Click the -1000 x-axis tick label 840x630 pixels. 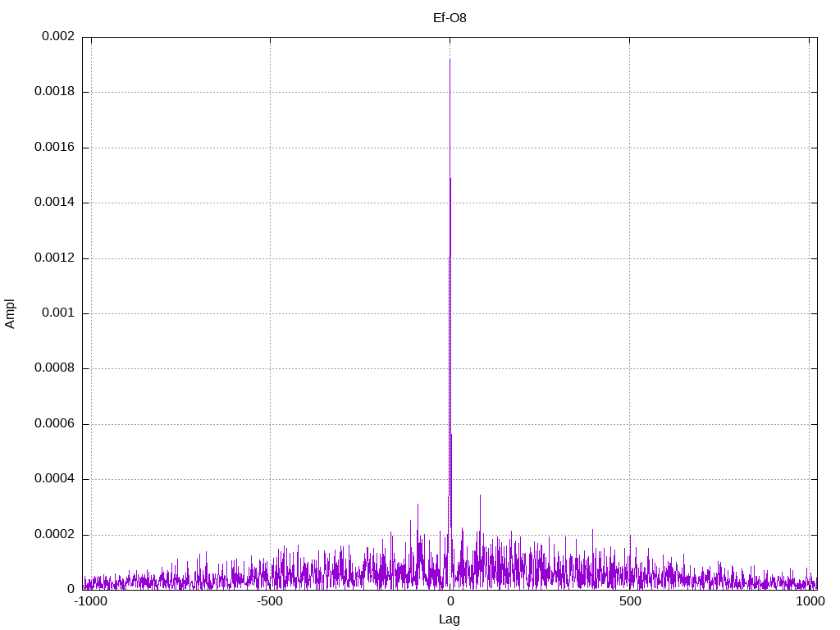pos(91,601)
